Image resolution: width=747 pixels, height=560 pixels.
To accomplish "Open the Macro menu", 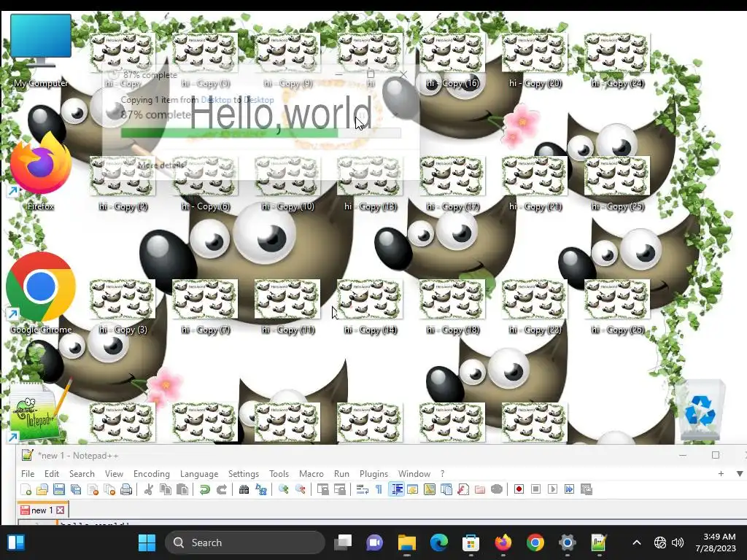I will [x=311, y=474].
